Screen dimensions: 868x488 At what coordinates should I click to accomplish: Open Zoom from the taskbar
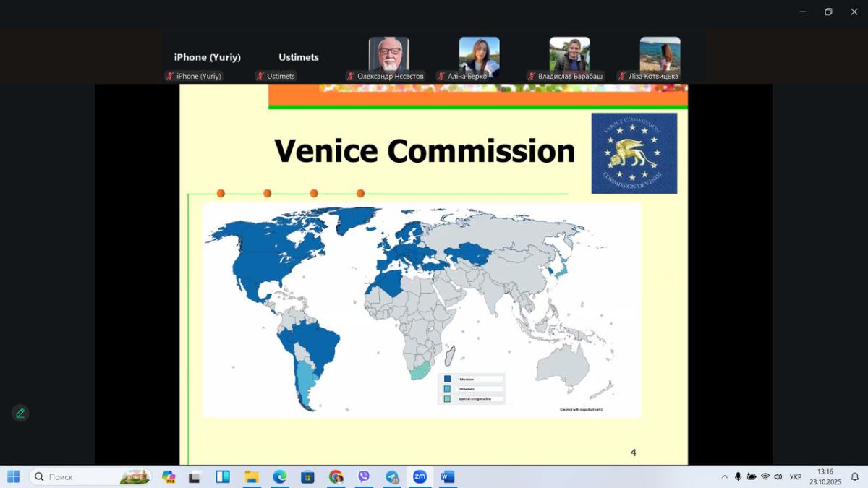pyautogui.click(x=420, y=476)
